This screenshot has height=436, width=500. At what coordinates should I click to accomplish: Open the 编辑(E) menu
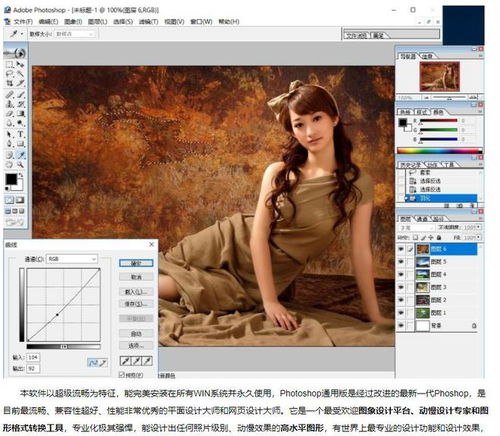coord(48,22)
